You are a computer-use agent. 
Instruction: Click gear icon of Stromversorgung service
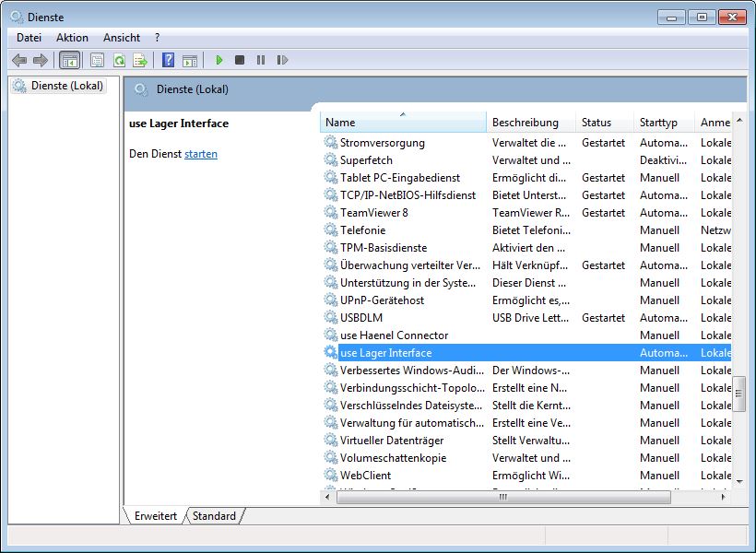(330, 142)
